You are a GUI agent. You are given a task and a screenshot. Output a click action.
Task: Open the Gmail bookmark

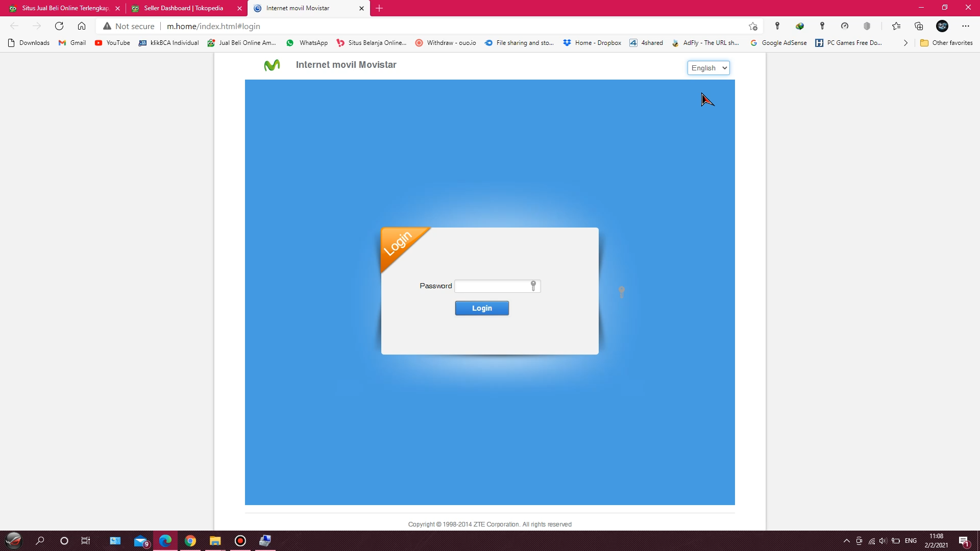[x=72, y=43]
